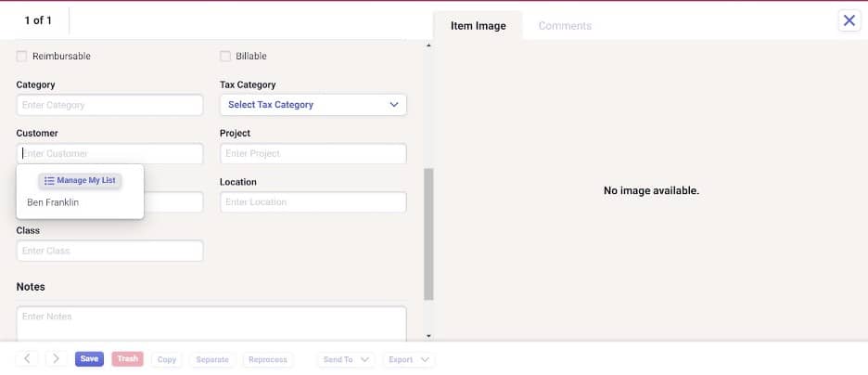Viewport: 868px width, 375px height.
Task: Select Ben Franklin from customer list
Action: tap(53, 202)
